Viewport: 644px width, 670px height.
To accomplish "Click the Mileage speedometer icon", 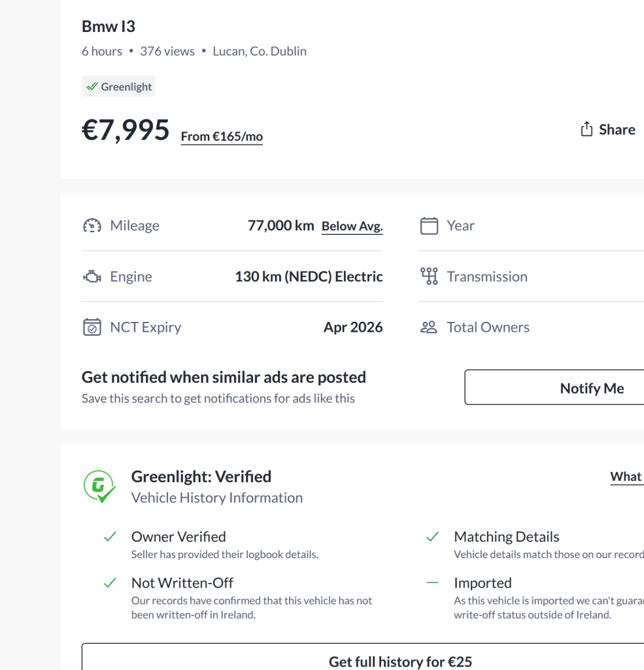I will [92, 226].
